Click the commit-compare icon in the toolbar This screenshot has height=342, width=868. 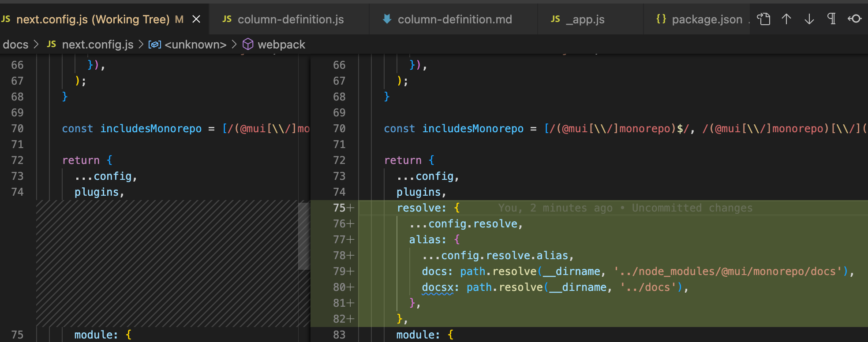(855, 19)
